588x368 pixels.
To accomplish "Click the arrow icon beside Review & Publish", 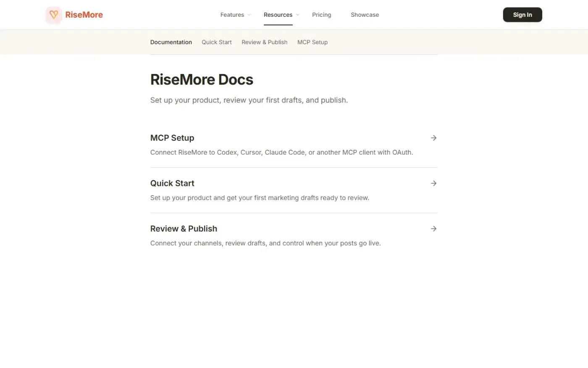I will click(x=434, y=229).
